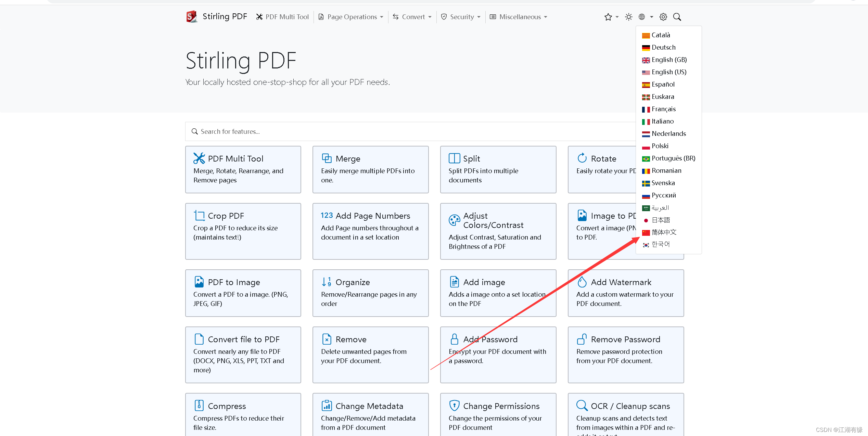Click Stirling PDF brand name in navbar

[x=225, y=16]
